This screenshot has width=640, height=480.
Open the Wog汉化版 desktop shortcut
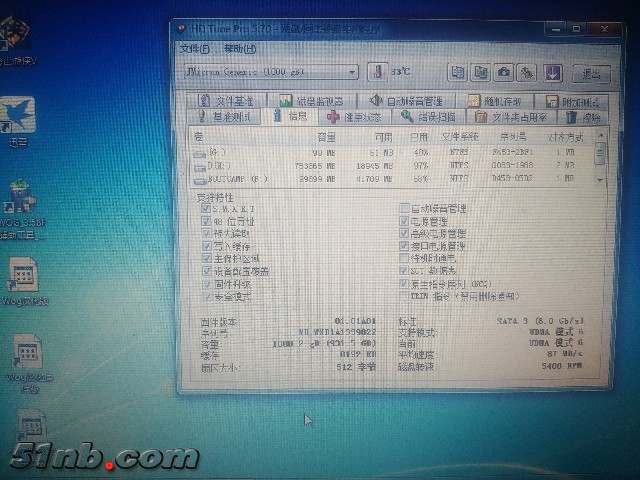(24, 282)
